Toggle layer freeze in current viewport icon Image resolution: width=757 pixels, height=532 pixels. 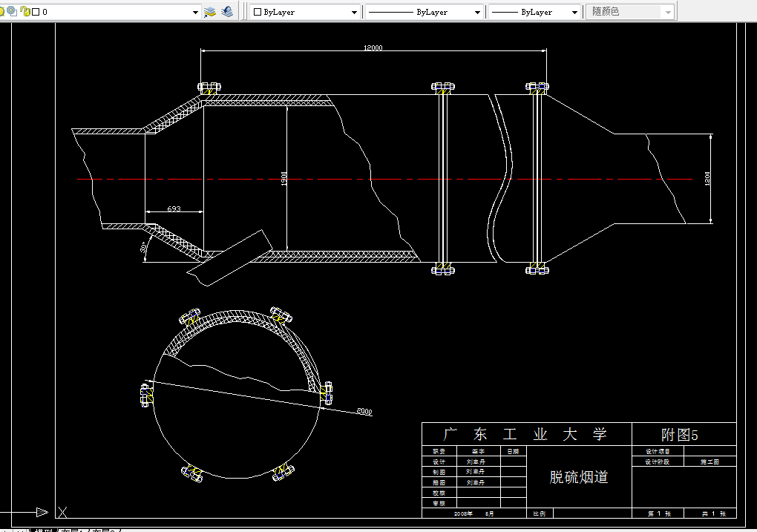point(12,11)
